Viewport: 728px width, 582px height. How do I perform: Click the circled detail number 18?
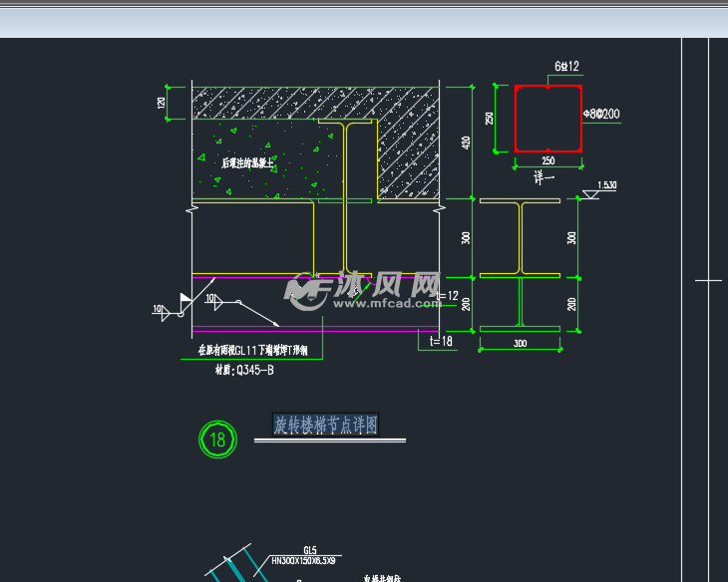[217, 439]
